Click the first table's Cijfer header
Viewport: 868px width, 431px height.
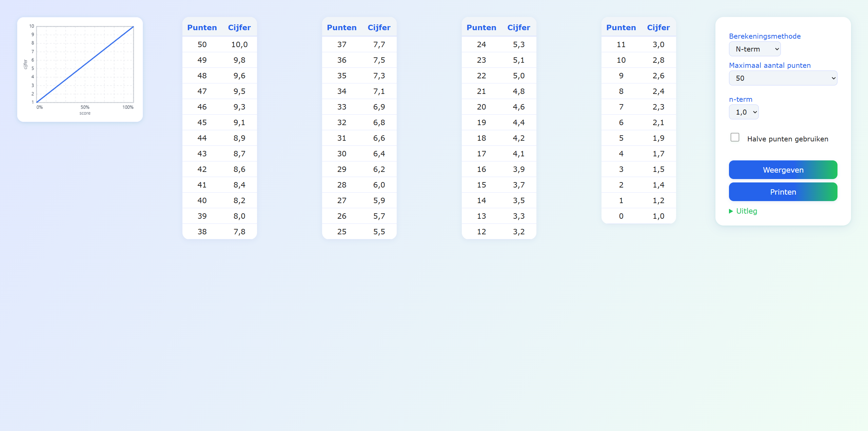click(239, 27)
